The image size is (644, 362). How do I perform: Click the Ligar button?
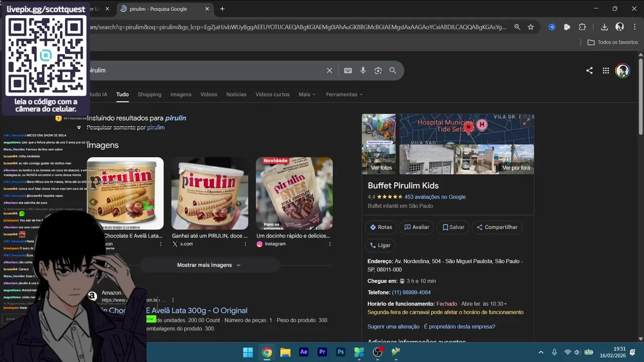coord(380,245)
